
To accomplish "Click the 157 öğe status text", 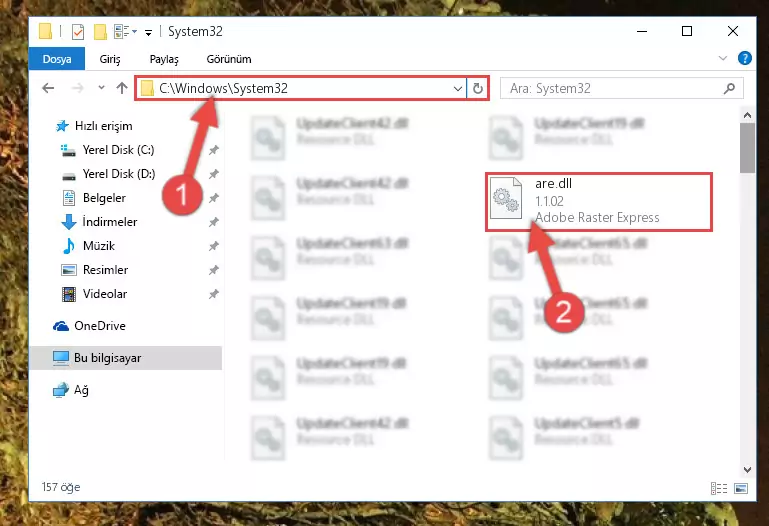I will (x=61, y=487).
